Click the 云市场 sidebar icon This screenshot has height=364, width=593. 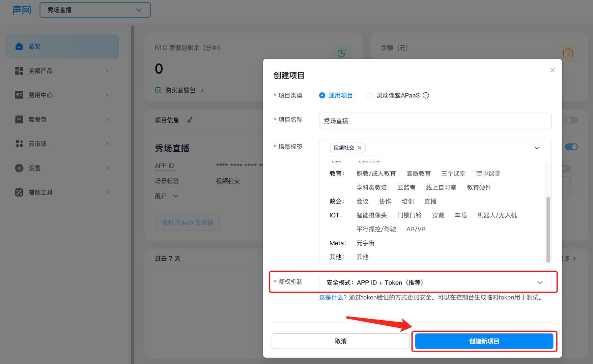click(x=19, y=144)
